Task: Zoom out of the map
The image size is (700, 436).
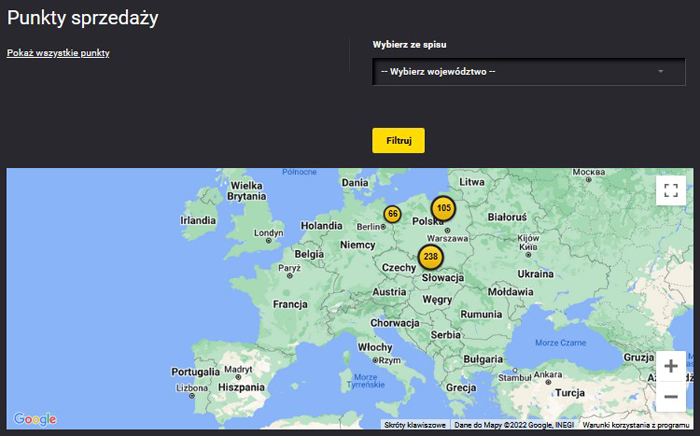Action: tap(670, 396)
